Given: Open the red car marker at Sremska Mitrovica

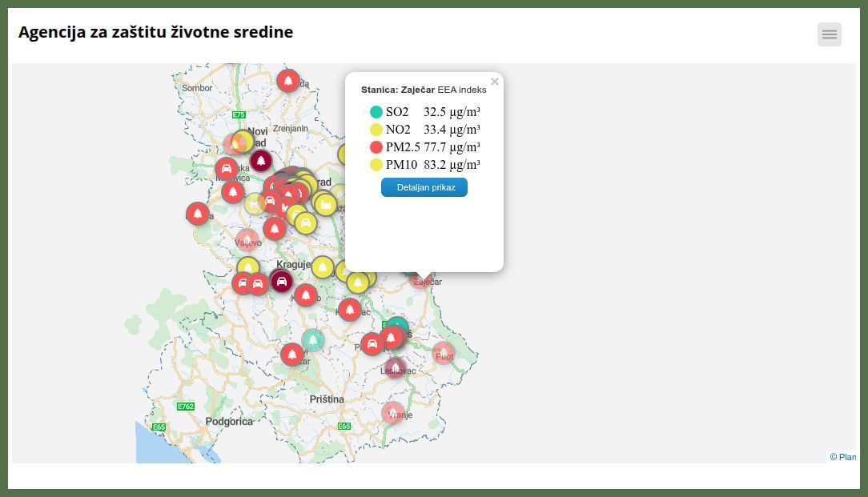Looking at the screenshot, I should 227,169.
